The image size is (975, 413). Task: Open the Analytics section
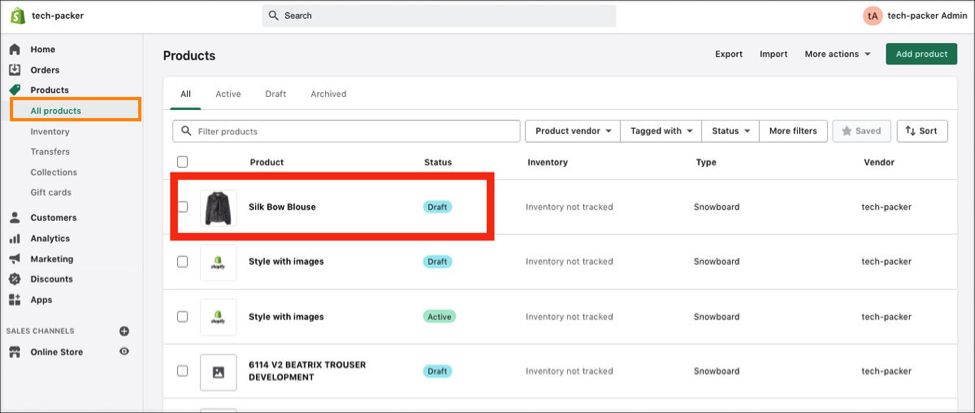pos(50,238)
